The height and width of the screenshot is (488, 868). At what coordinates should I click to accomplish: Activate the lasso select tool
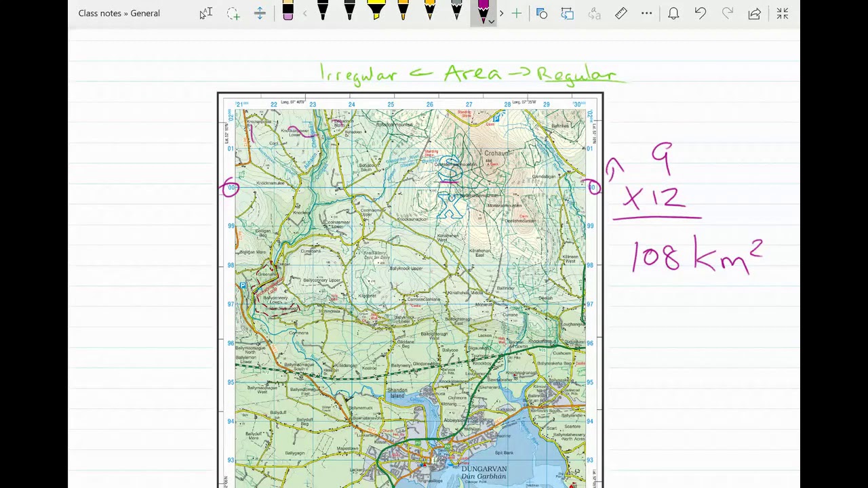click(233, 14)
